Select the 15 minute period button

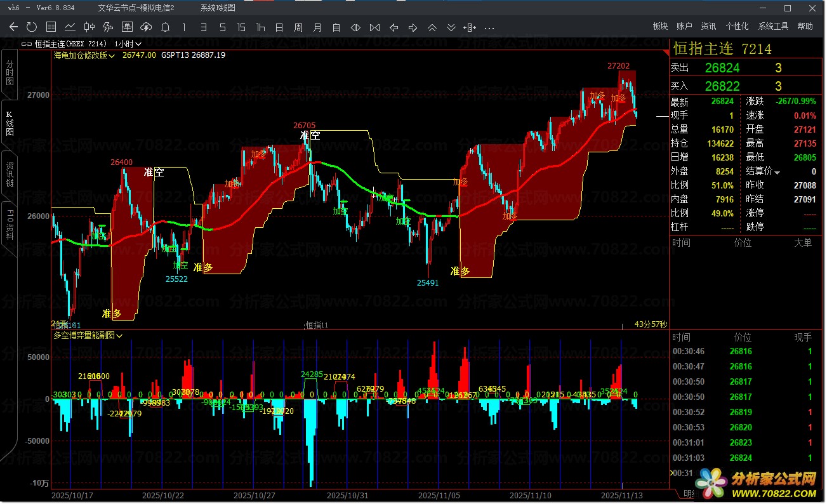tap(241, 27)
